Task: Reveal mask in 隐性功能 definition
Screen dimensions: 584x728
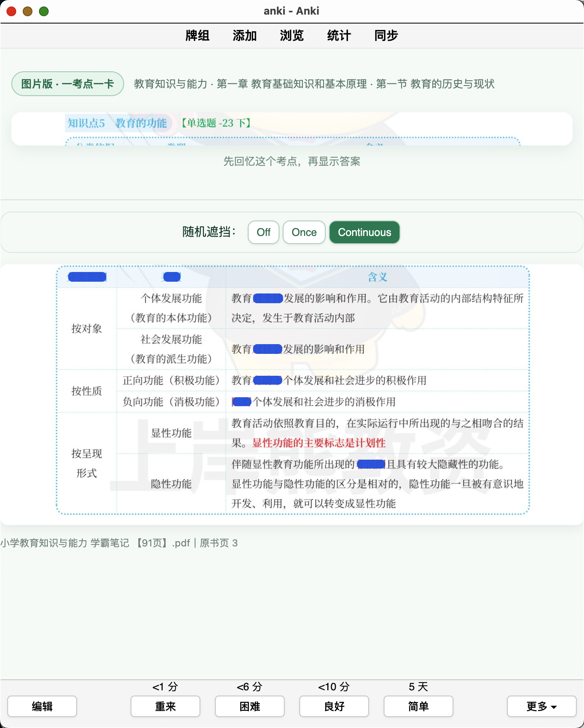Action: pos(371,464)
